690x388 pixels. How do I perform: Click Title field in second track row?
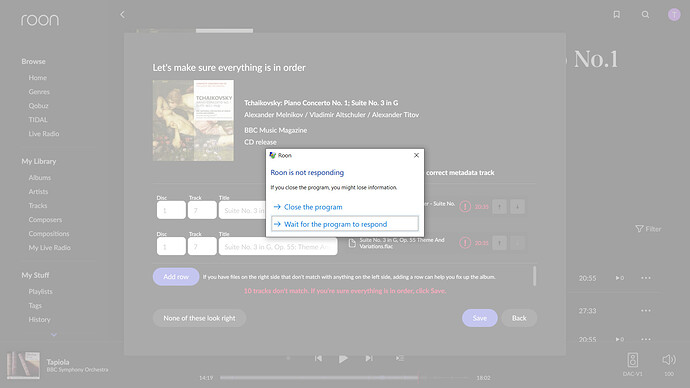point(278,246)
